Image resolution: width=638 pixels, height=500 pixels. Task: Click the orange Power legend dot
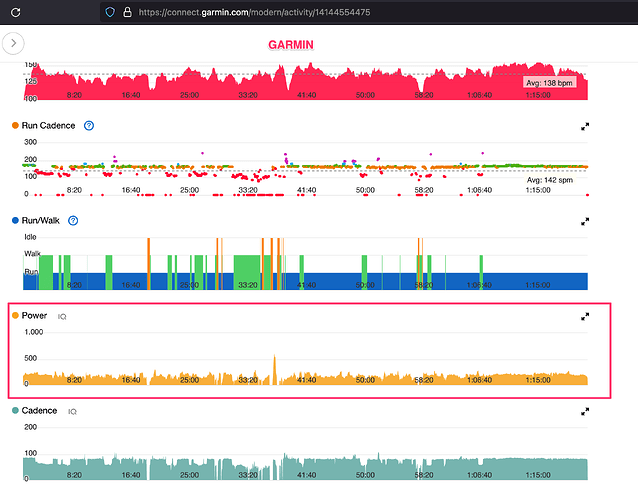pos(14,316)
